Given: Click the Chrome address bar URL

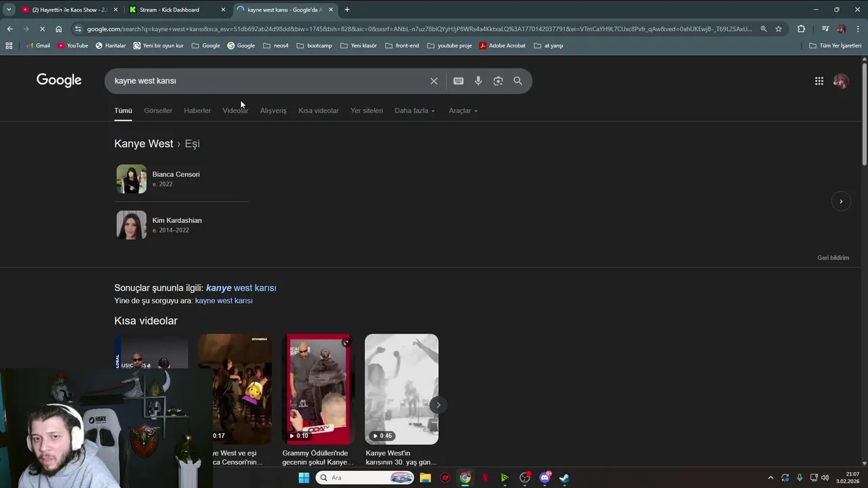Looking at the screenshot, I should coord(419,29).
